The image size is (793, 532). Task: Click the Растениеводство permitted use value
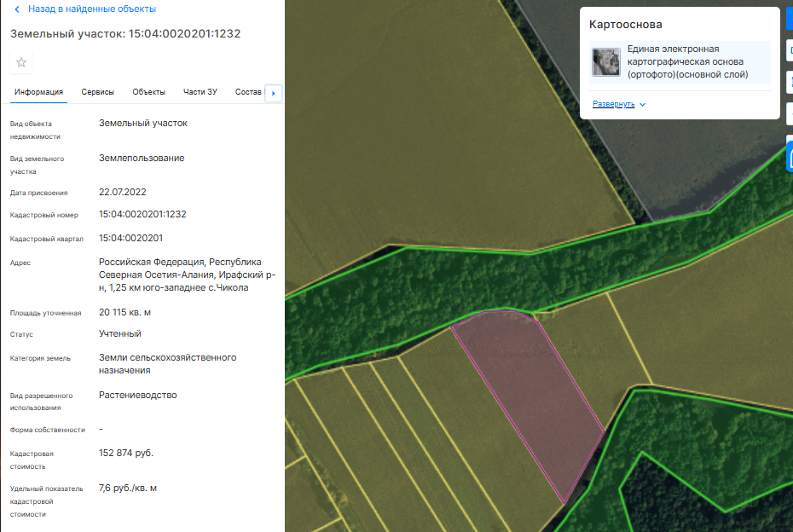tap(137, 395)
